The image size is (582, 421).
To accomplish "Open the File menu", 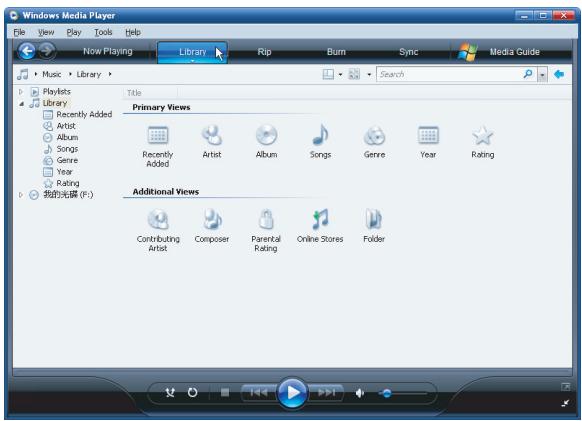I will 19,32.
